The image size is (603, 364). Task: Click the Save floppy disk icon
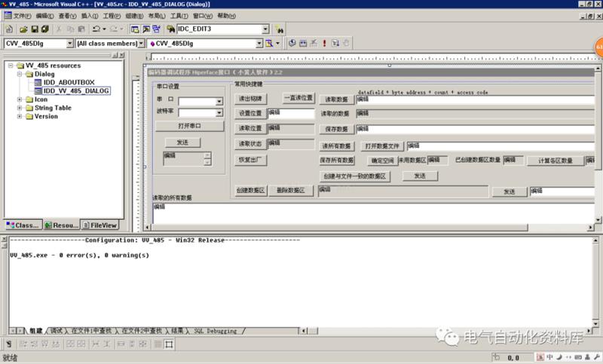click(x=34, y=29)
